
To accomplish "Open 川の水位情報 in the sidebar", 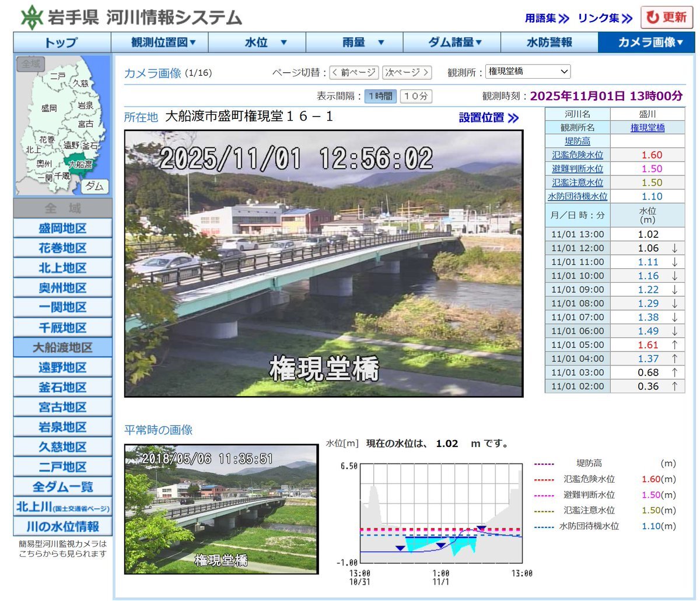I will [62, 526].
